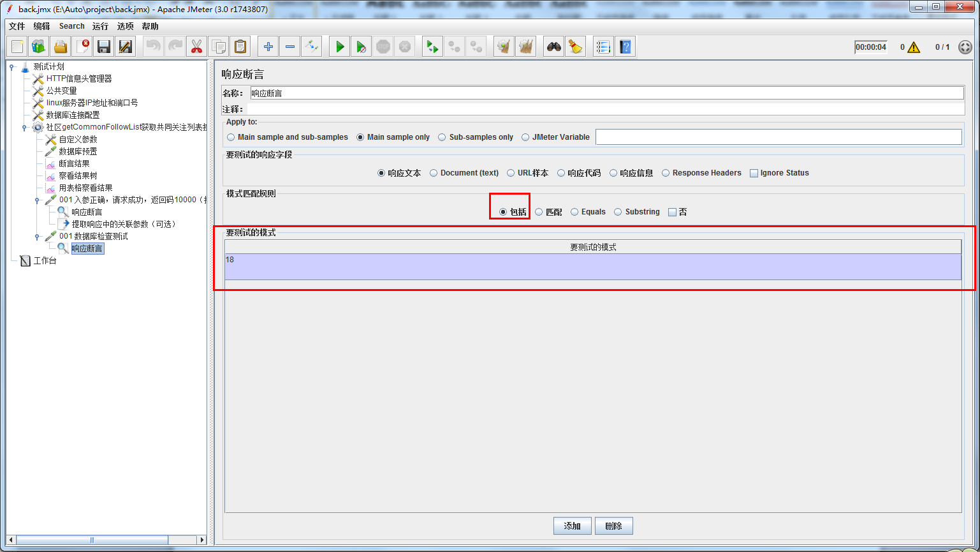The image size is (980, 552).
Task: Click the JMeter Variable name text field
Action: pos(779,137)
